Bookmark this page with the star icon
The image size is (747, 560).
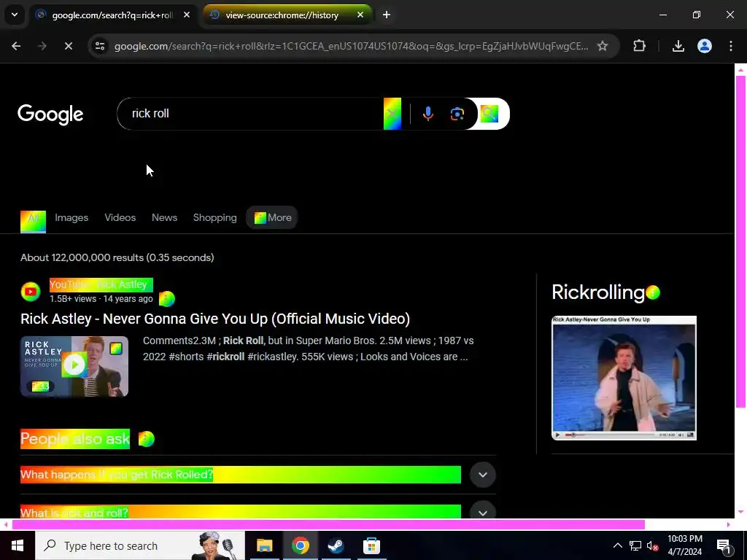pyautogui.click(x=602, y=46)
